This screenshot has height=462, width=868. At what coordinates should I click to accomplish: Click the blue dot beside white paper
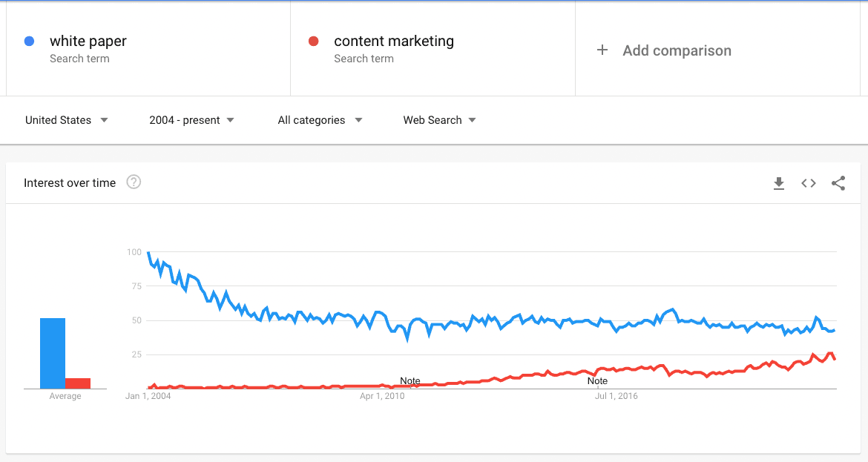(28, 42)
